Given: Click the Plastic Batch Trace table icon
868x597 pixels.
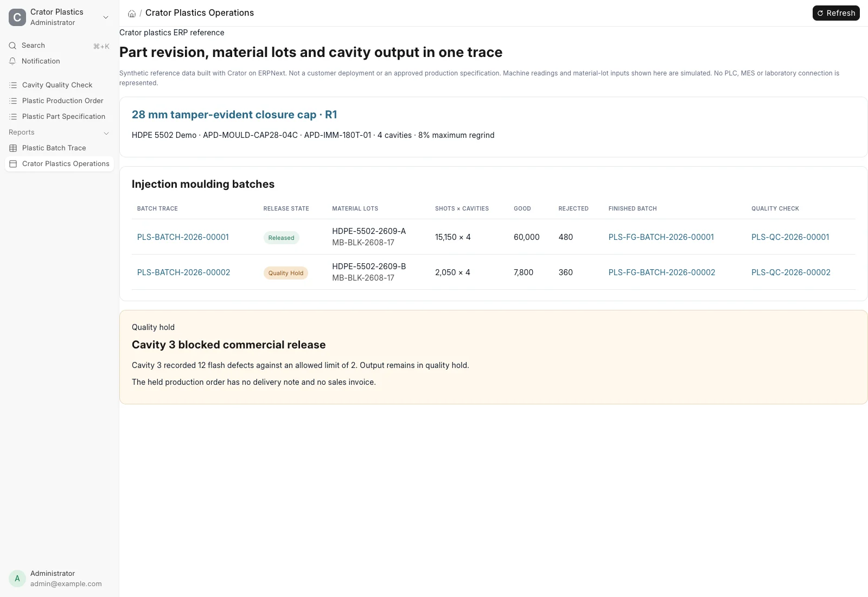Looking at the screenshot, I should click(x=13, y=148).
